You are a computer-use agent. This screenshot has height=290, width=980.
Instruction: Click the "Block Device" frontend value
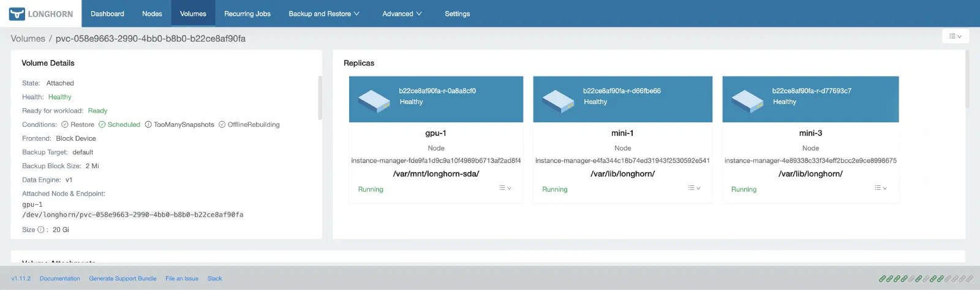point(76,138)
